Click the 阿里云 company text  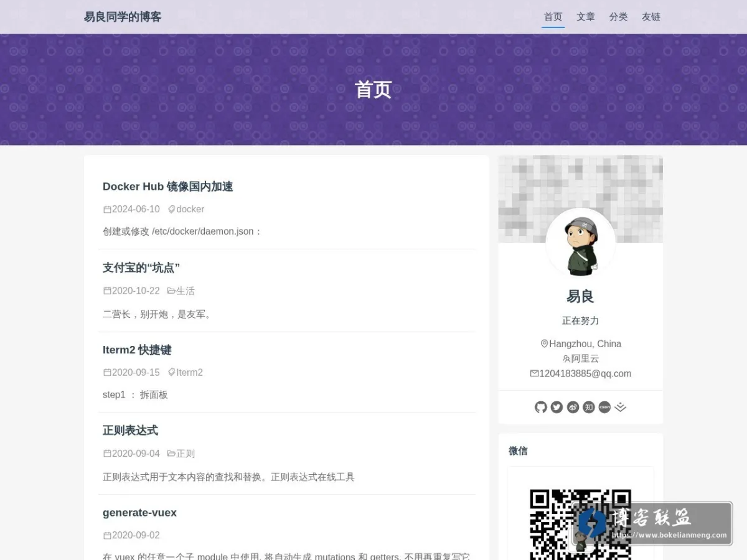coord(585,358)
